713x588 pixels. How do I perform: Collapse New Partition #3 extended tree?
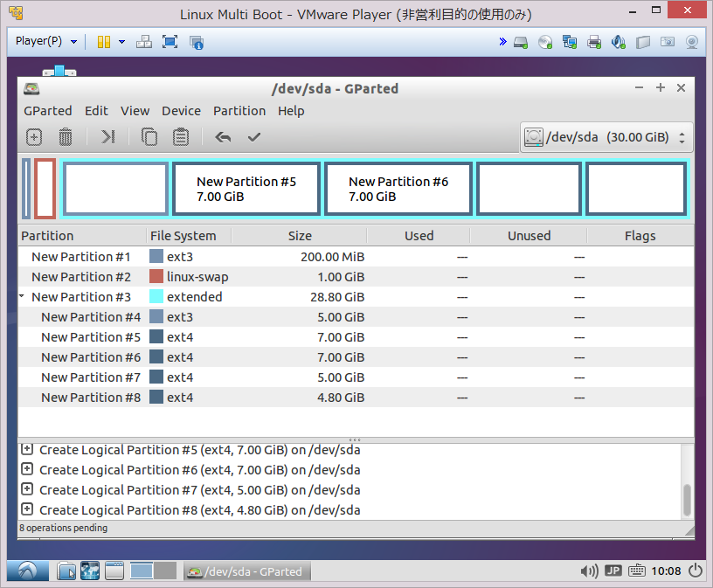(21, 296)
